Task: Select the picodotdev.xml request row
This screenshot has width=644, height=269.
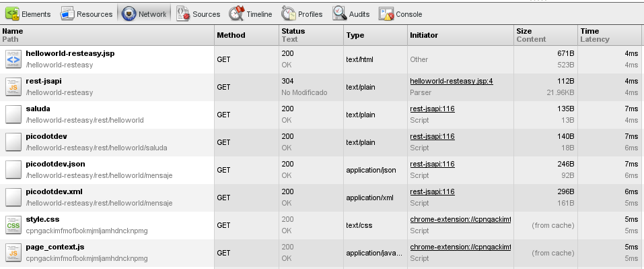Action: point(322,198)
